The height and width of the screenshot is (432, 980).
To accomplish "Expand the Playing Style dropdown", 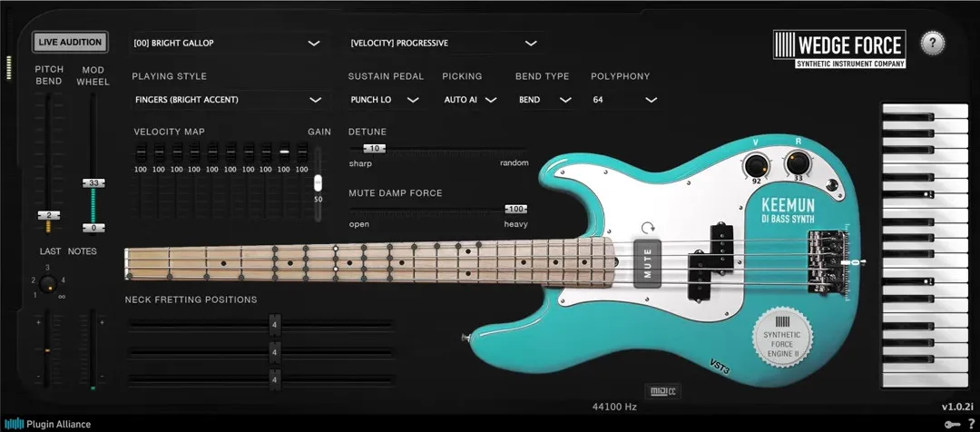I will click(228, 100).
